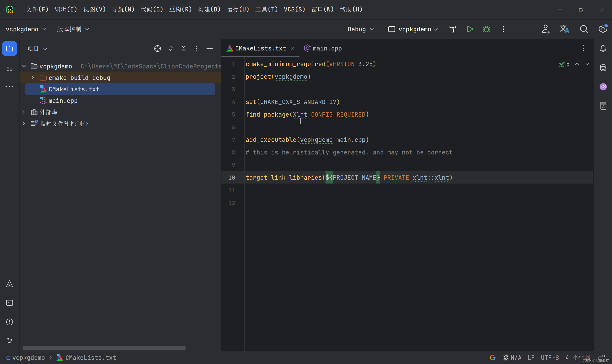Expand the 外部库 external libraries node

24,112
